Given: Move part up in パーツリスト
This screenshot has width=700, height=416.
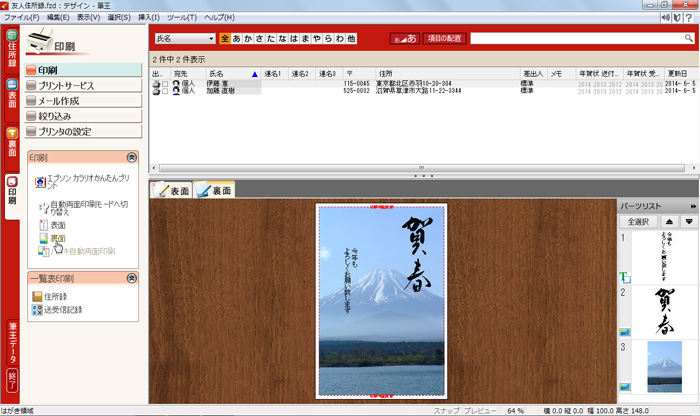Looking at the screenshot, I should [x=667, y=221].
